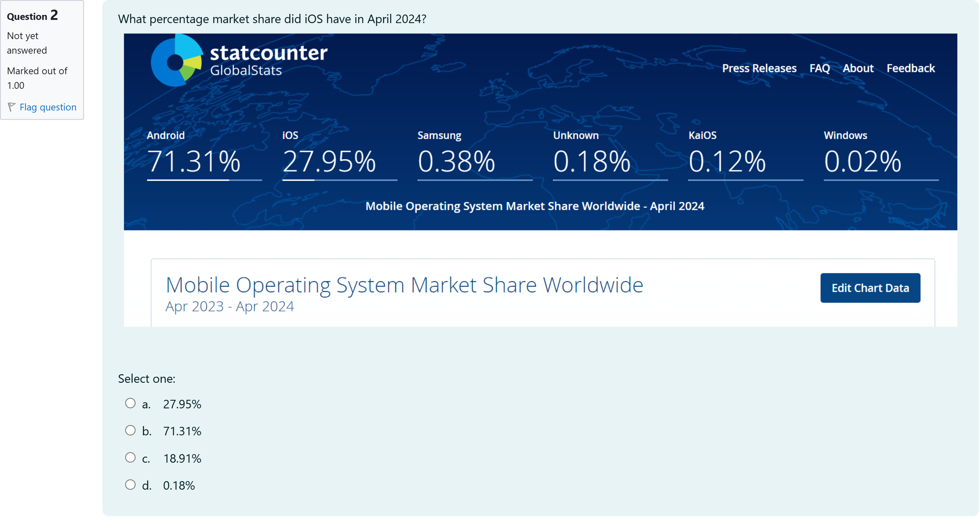This screenshot has height=517, width=980.
Task: Click the Samsung 0.38% statistic
Action: click(x=456, y=161)
